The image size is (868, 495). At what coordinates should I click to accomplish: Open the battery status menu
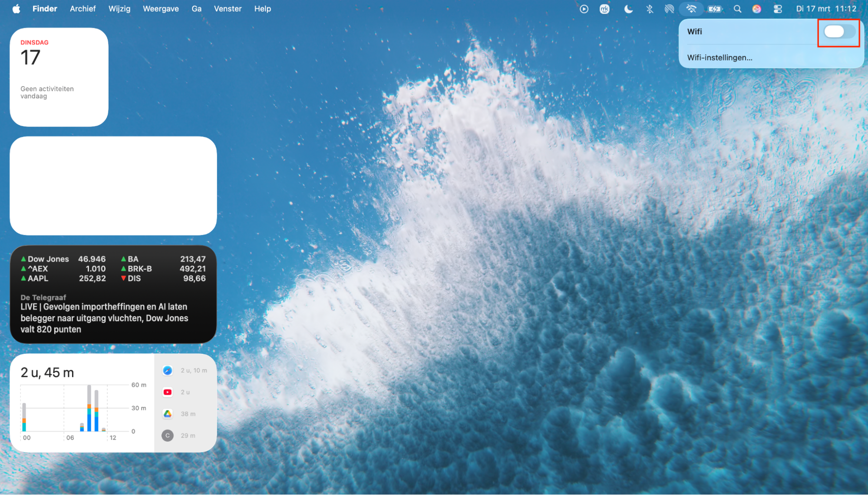pyautogui.click(x=714, y=9)
